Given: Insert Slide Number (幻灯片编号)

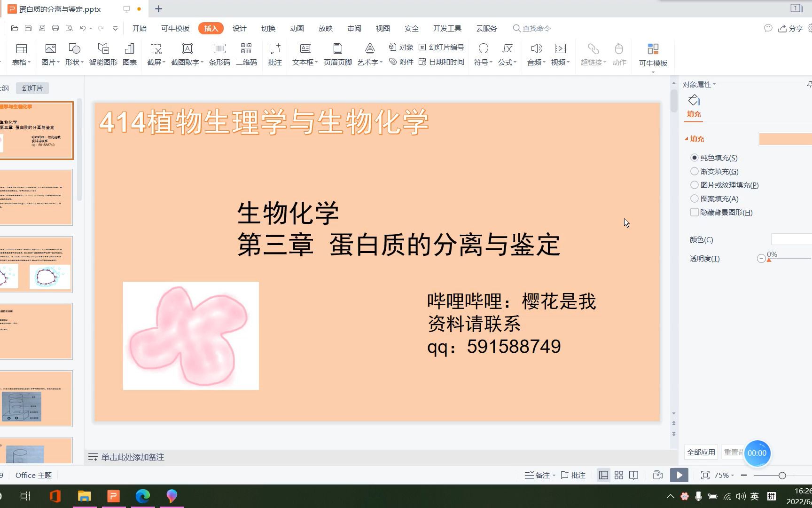Looking at the screenshot, I should click(x=441, y=47).
